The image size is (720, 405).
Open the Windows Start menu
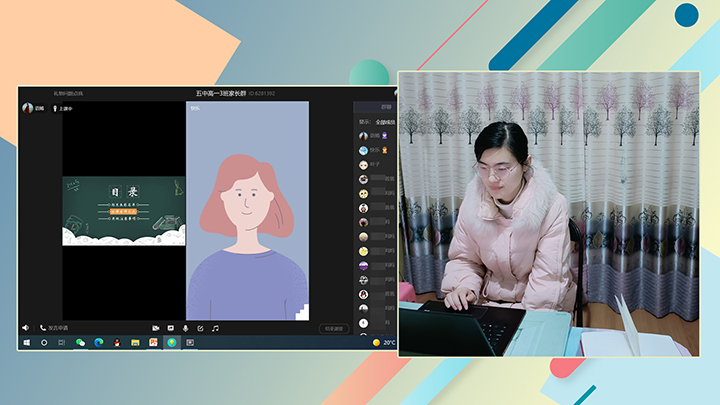27,343
